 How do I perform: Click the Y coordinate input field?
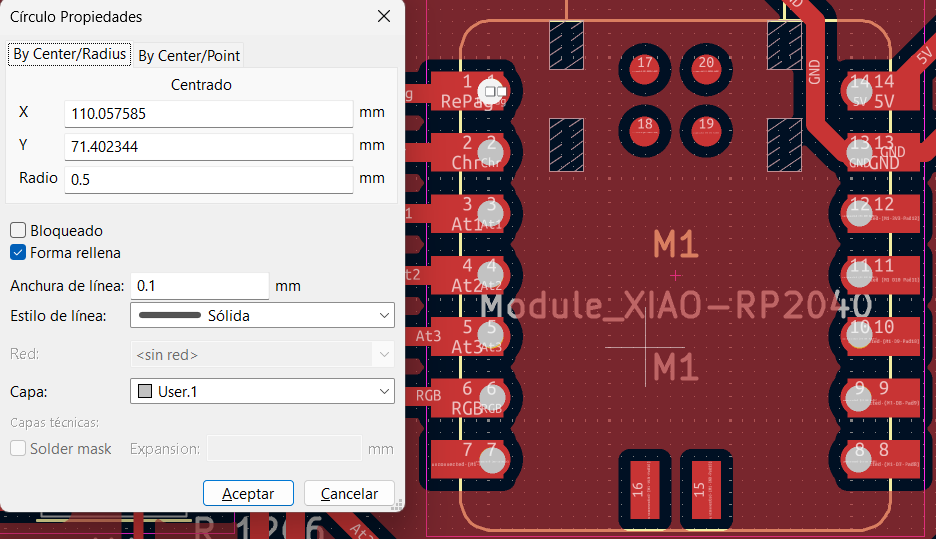click(208, 146)
